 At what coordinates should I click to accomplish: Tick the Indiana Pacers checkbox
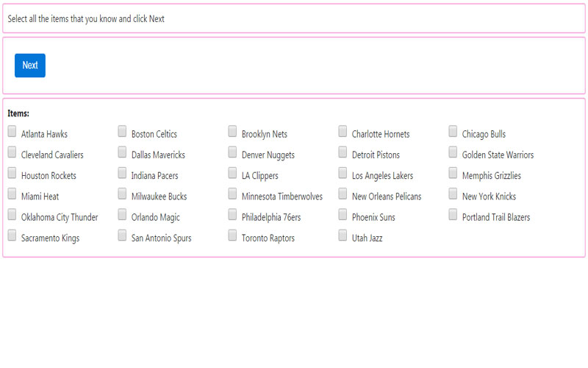click(122, 173)
